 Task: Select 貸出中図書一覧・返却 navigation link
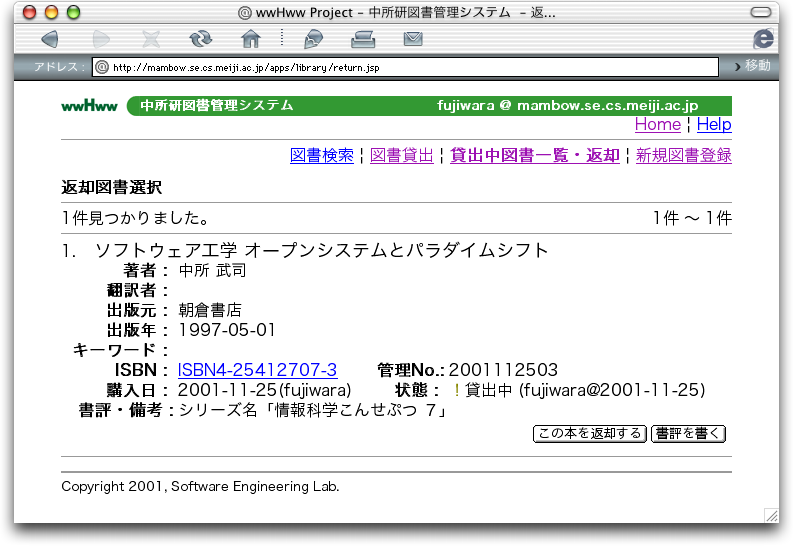point(535,155)
